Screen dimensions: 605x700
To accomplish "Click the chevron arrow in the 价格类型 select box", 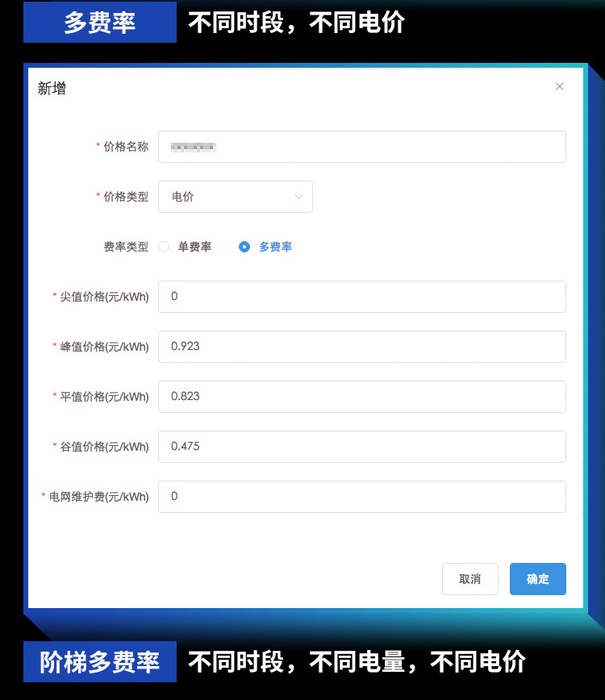I will [299, 197].
